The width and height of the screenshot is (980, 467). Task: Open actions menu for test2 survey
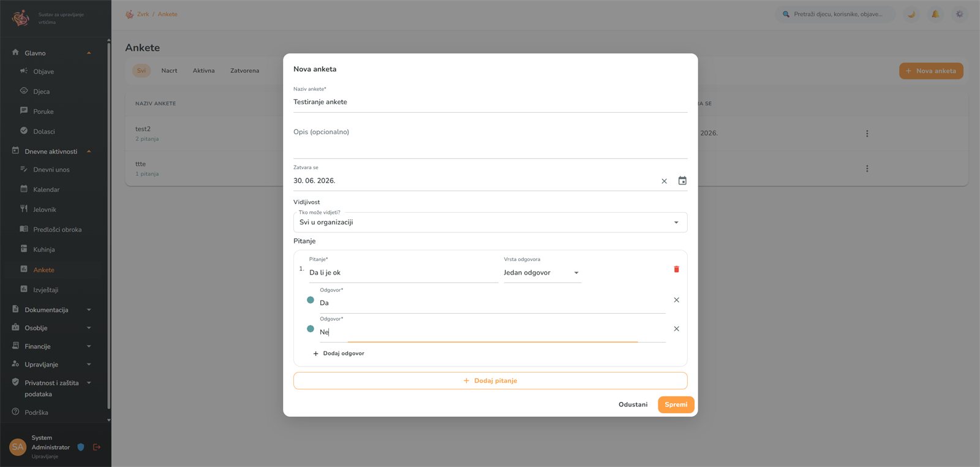pos(867,133)
